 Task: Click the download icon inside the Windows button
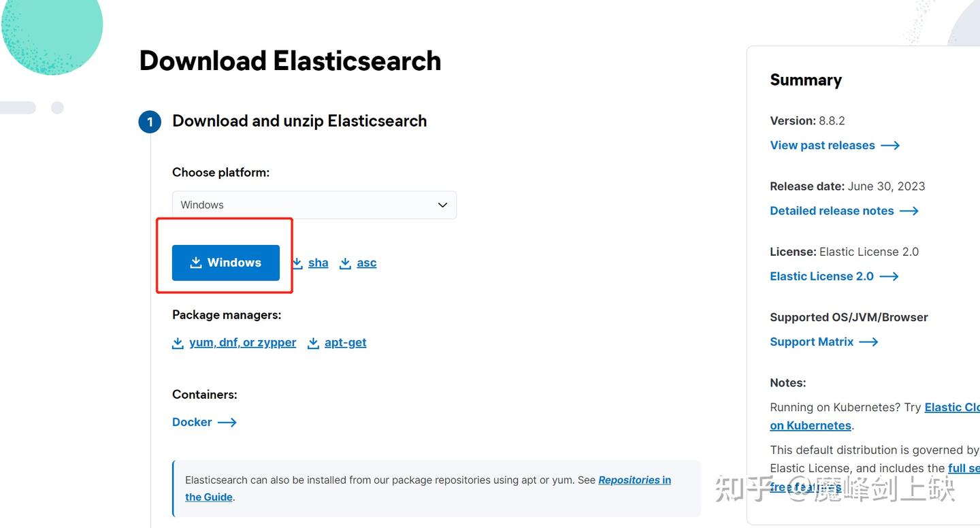click(x=196, y=263)
